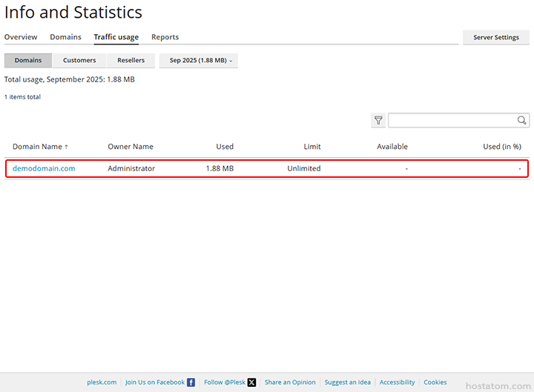
Task: Open the demodomain.com link
Action: 44,168
